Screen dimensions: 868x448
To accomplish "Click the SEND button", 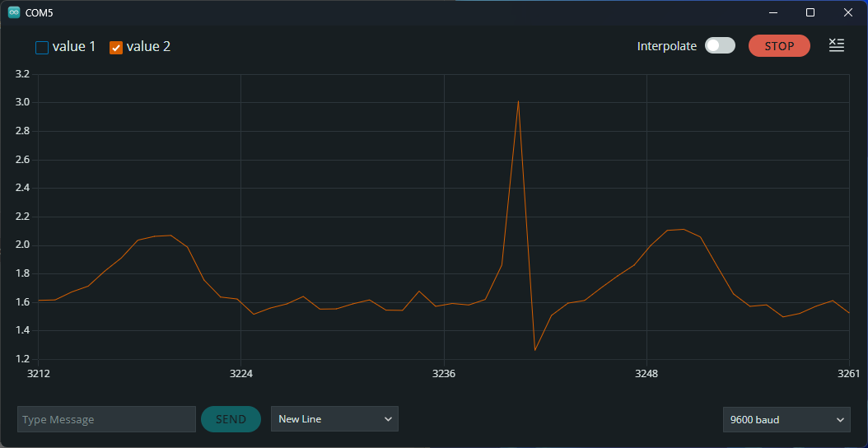I will click(231, 419).
